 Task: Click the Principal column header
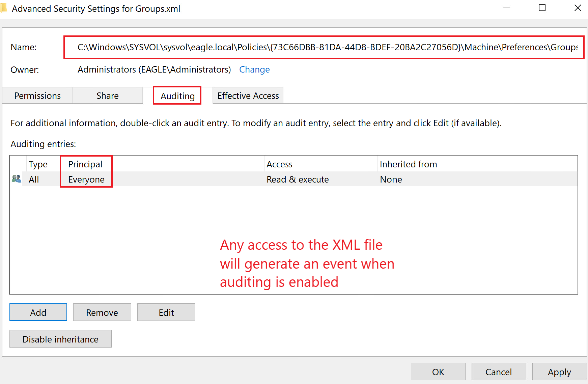pos(85,164)
